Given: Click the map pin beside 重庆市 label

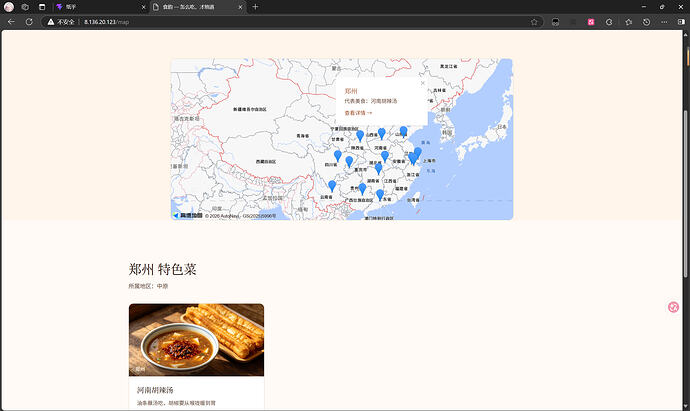Looking at the screenshot, I should pyautogui.click(x=349, y=161).
